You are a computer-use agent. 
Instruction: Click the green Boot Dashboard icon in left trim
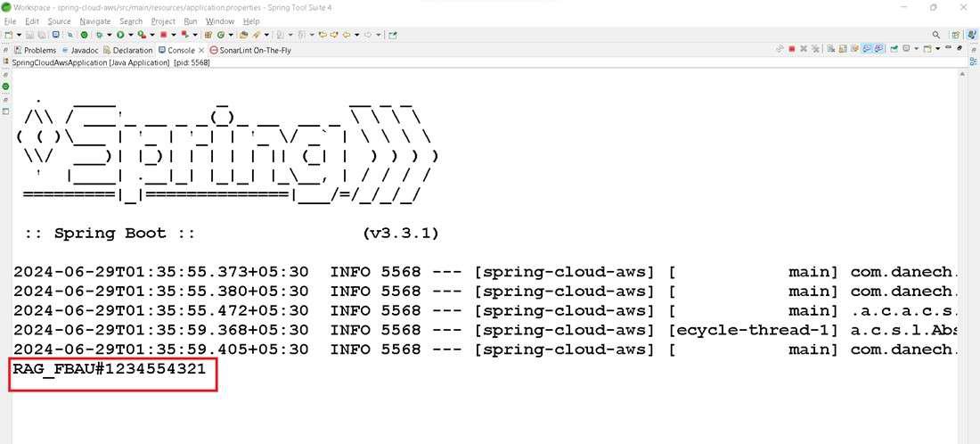coord(5,86)
